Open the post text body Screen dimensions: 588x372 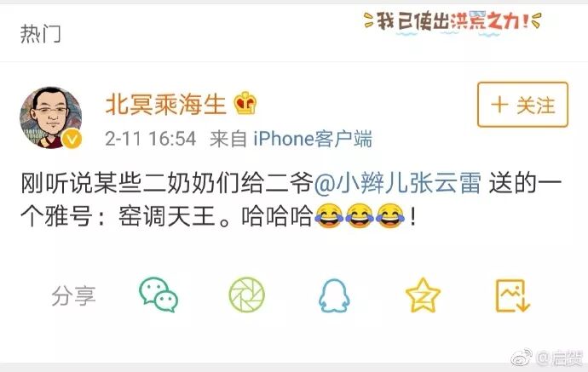[291, 200]
